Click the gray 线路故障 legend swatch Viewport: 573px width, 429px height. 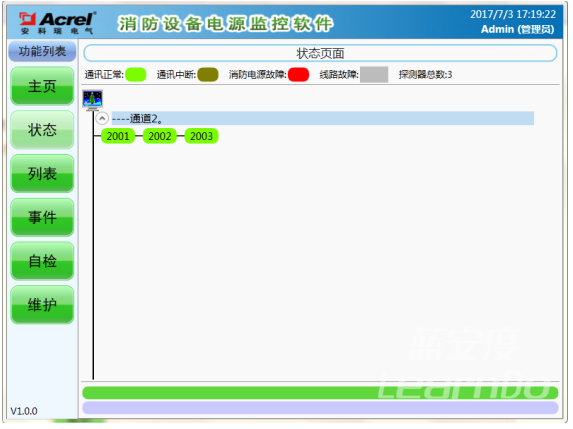pos(374,75)
